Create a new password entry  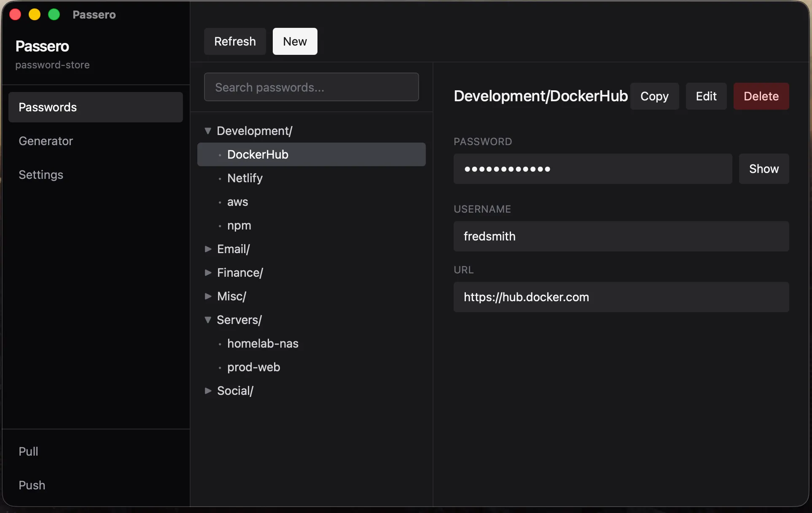(295, 41)
